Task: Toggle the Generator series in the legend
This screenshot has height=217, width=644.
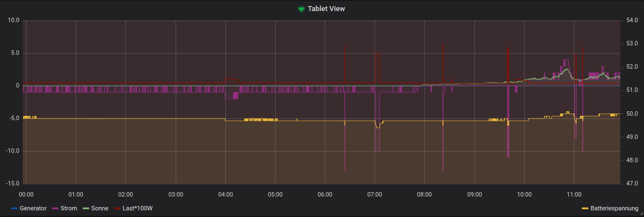Action: click(x=33, y=208)
